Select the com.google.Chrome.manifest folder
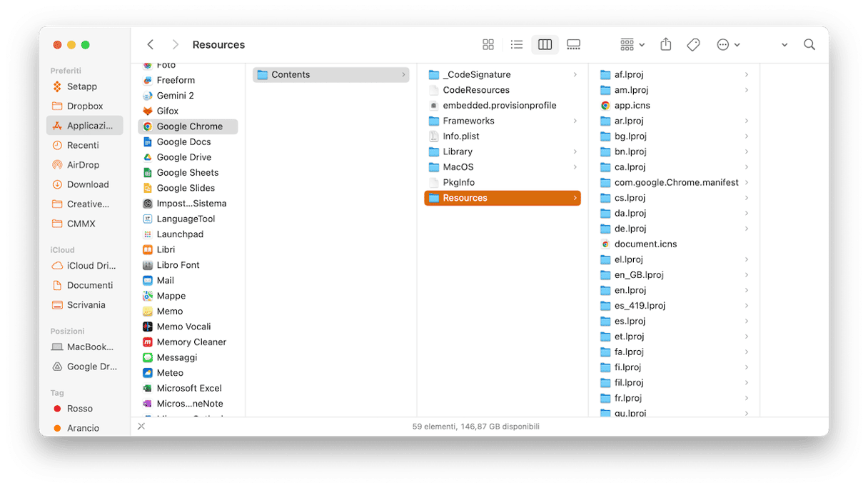The height and width of the screenshot is (488, 868). click(674, 182)
